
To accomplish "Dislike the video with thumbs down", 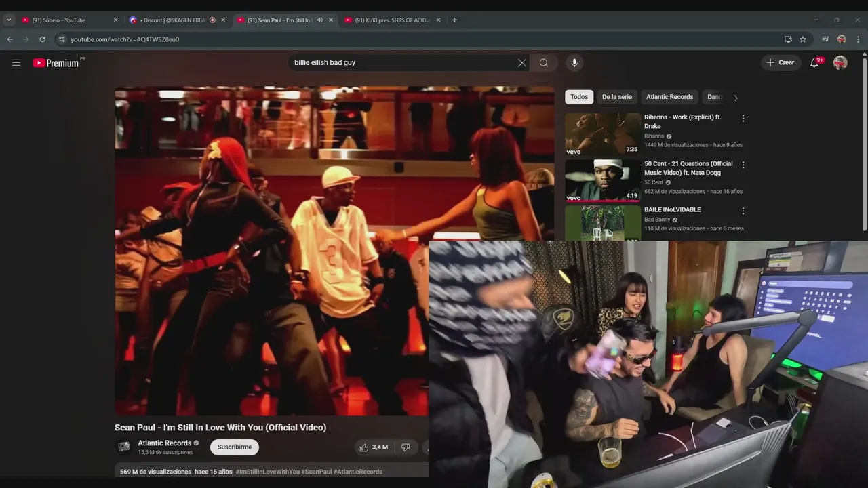I will [406, 447].
